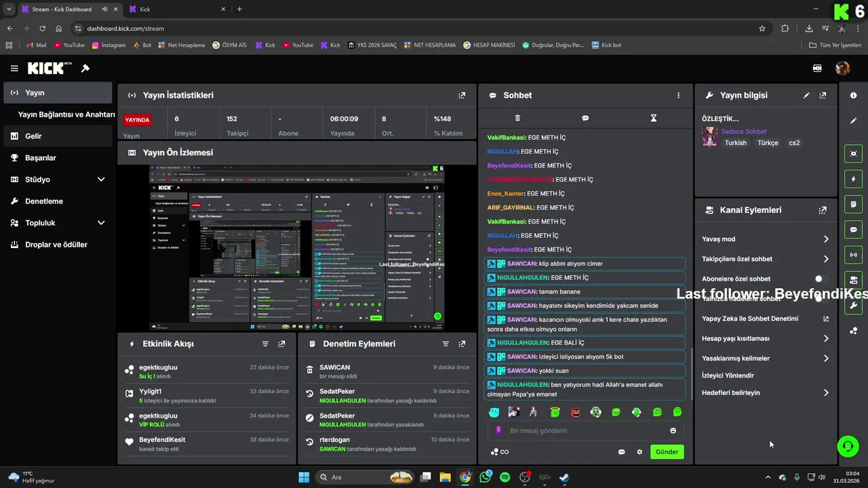
Task: Toggle broadcast signal icon in right sidebar
Action: [854, 255]
